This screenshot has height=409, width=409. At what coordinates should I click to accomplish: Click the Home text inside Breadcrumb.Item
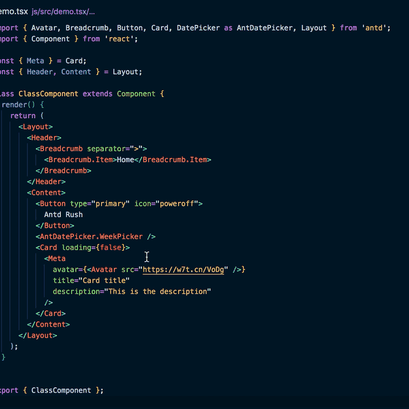(x=125, y=160)
